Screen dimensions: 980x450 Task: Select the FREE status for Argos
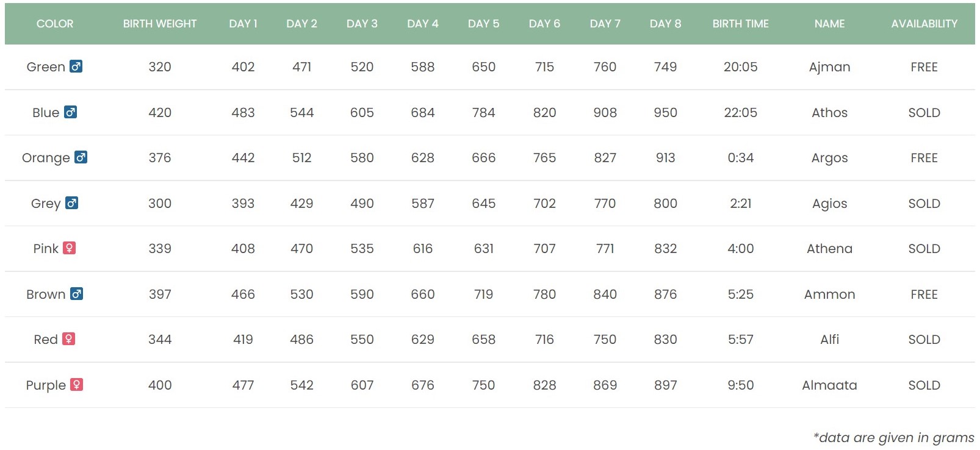(x=924, y=158)
